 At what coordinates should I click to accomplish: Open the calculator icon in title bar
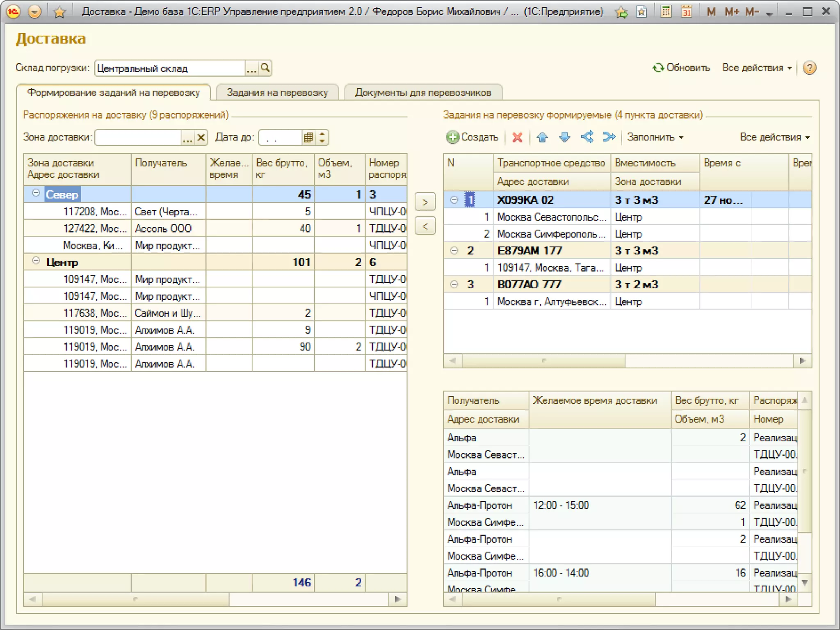(x=666, y=11)
